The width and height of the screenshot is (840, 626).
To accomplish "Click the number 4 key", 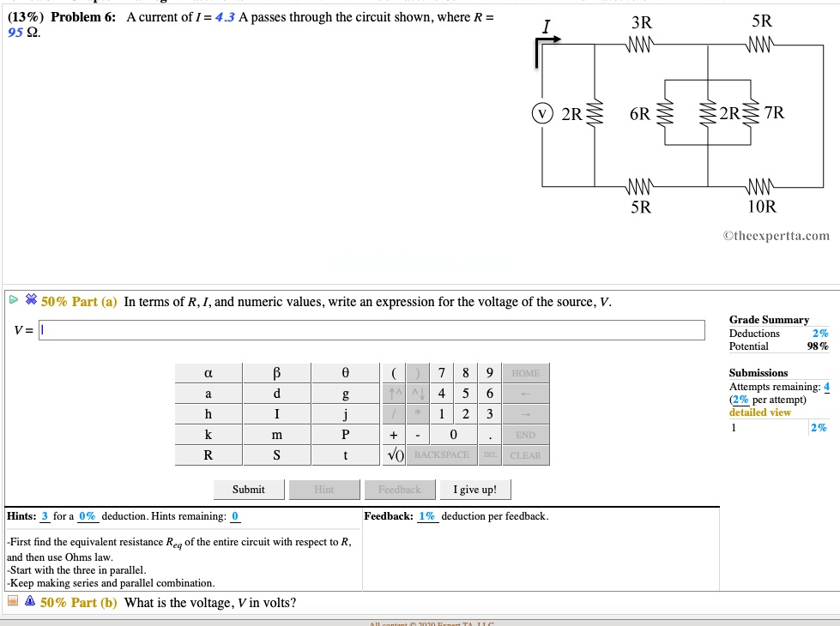I will pos(441,394).
